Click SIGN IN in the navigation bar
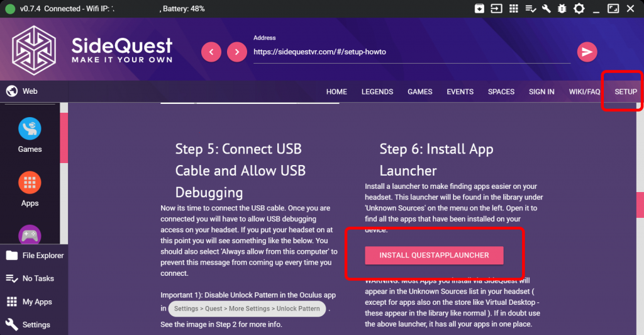Viewport: 644px width, 335px height. 541,92
